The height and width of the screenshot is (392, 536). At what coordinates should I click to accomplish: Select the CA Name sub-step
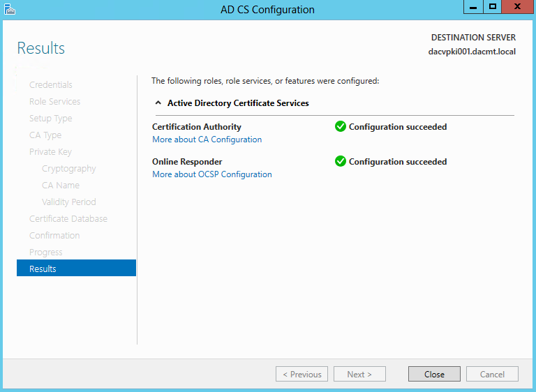(x=61, y=186)
